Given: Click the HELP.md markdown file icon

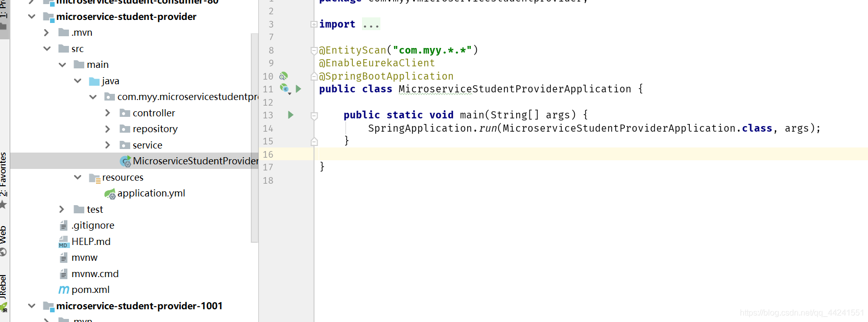Looking at the screenshot, I should click(63, 242).
